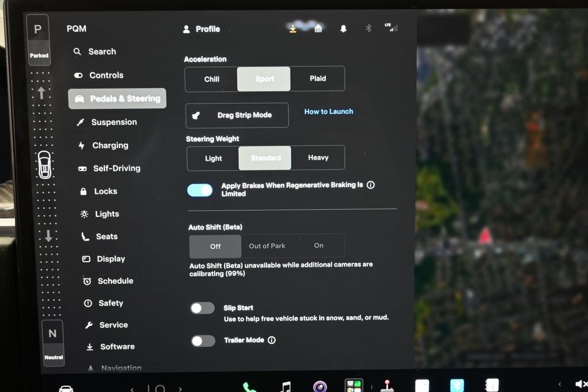Image resolution: width=588 pixels, height=392 pixels.
Task: Tap the software download arrow icon
Action: pyautogui.click(x=293, y=29)
